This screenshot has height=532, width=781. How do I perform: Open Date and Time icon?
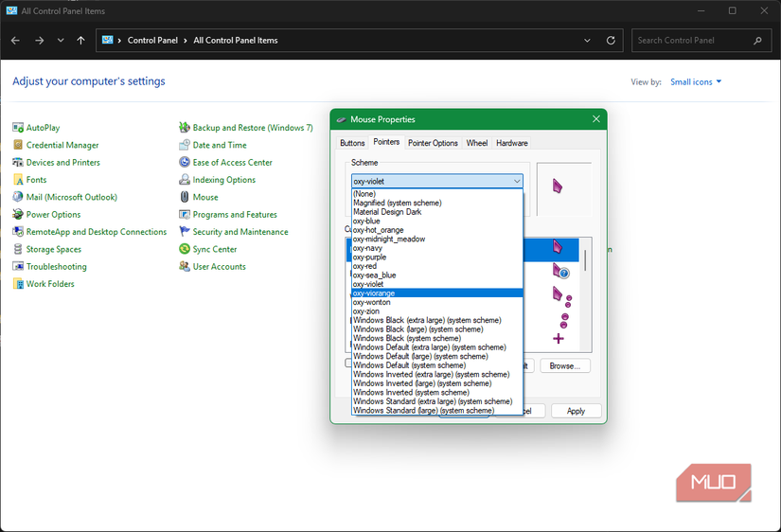185,145
